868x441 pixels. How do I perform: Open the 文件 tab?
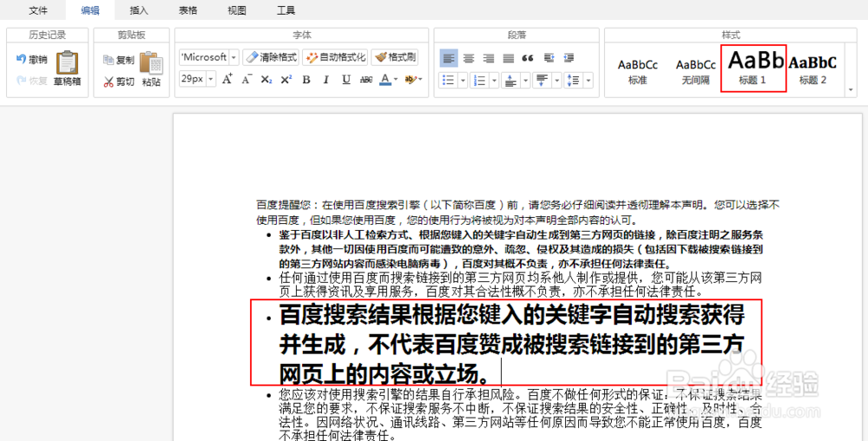tap(38, 10)
